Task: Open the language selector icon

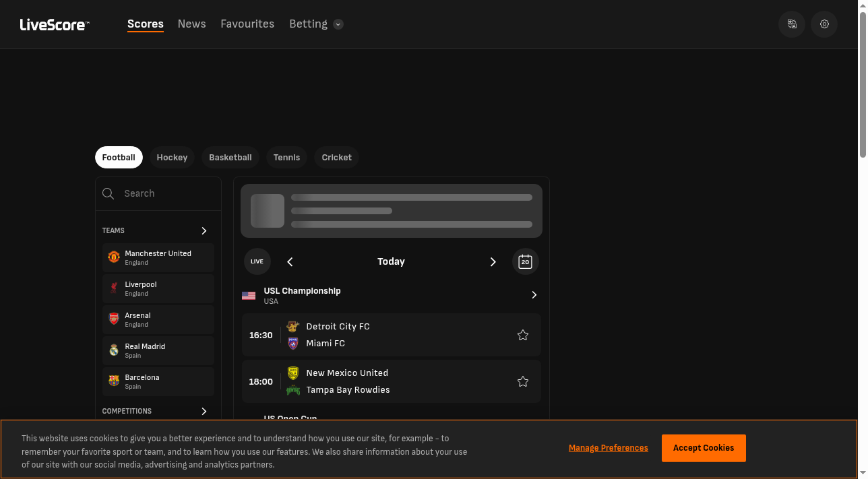Action: tap(792, 24)
